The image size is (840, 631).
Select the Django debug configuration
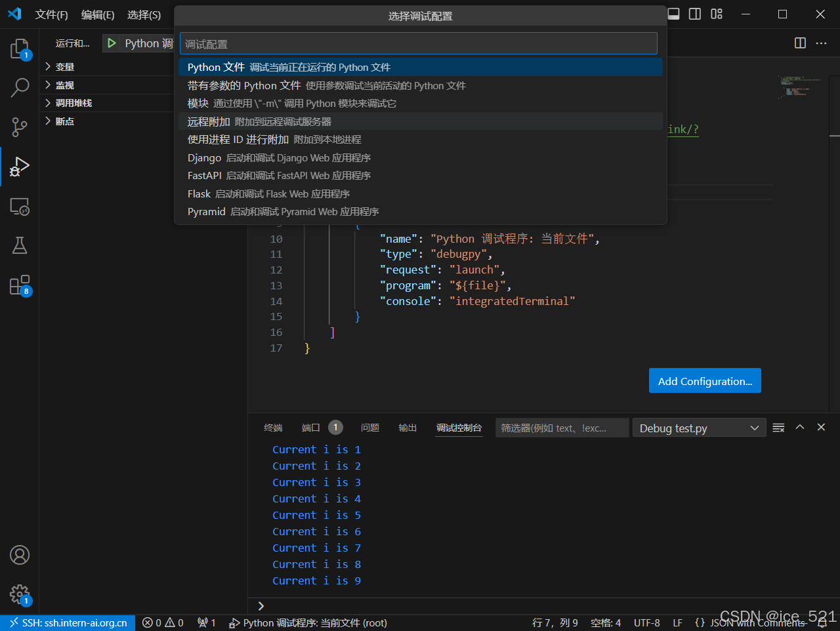[x=421, y=157]
